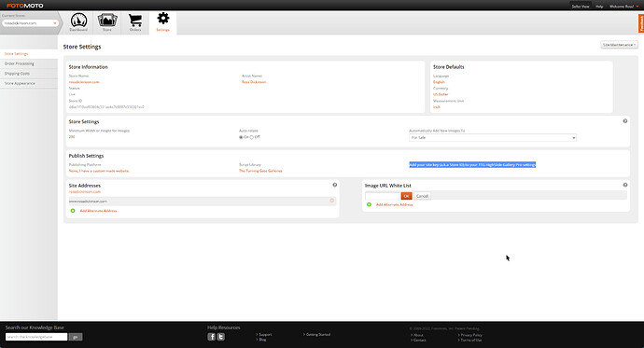Viewport: 644px width, 348px height.
Task: Remove the www.rossdickinson.com site address
Action: pos(332,201)
